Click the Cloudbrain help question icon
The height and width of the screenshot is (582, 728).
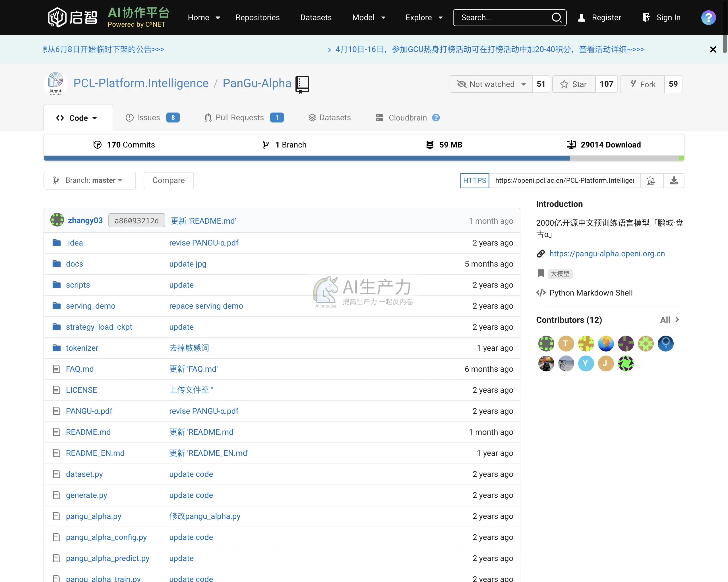(x=436, y=117)
